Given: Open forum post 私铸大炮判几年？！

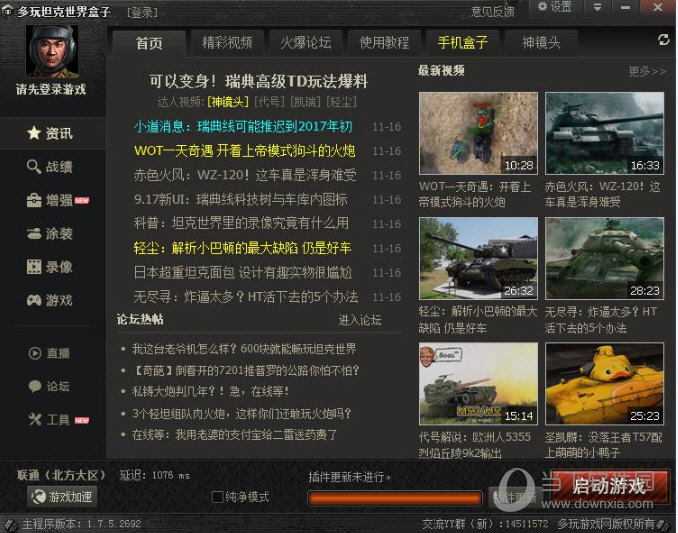Looking at the screenshot, I should pyautogui.click(x=210, y=392).
